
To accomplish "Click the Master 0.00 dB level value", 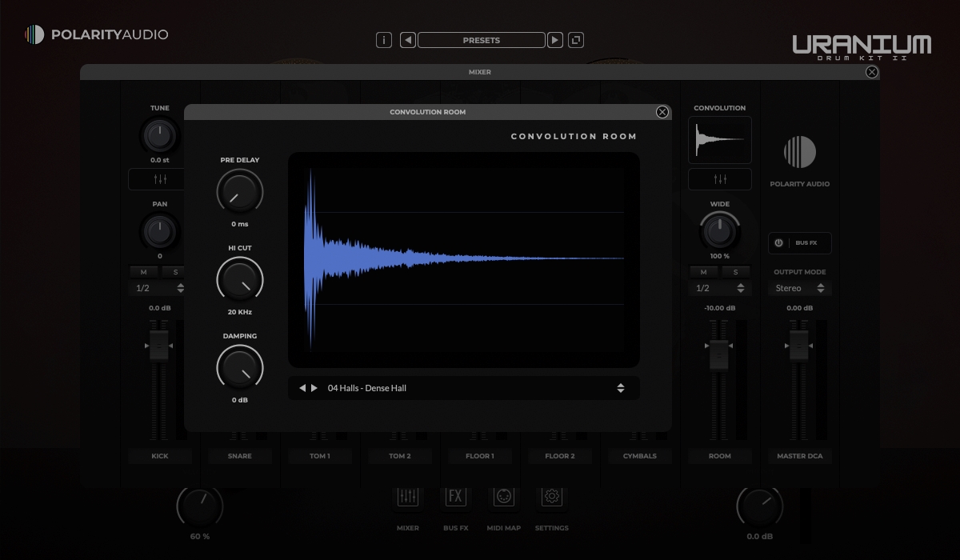I will tap(800, 308).
